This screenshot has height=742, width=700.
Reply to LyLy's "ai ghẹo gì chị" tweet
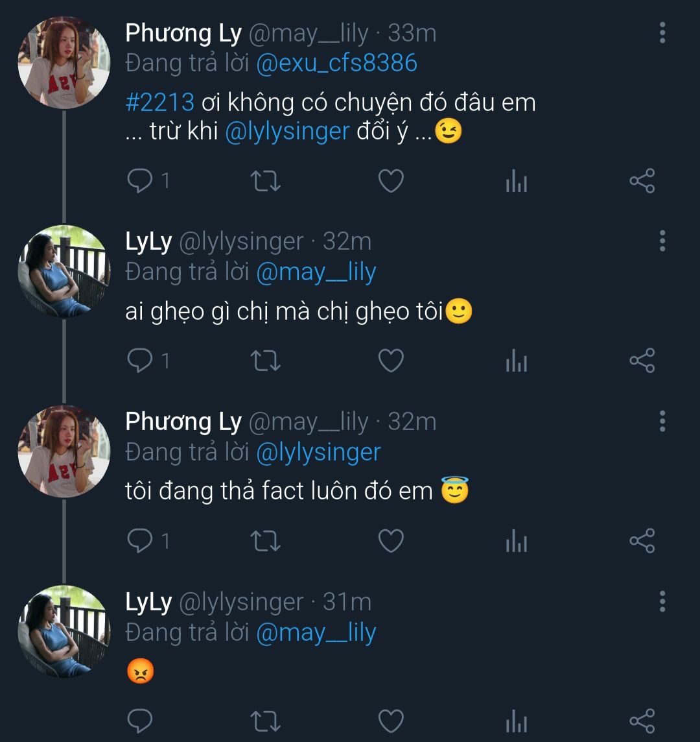click(139, 361)
